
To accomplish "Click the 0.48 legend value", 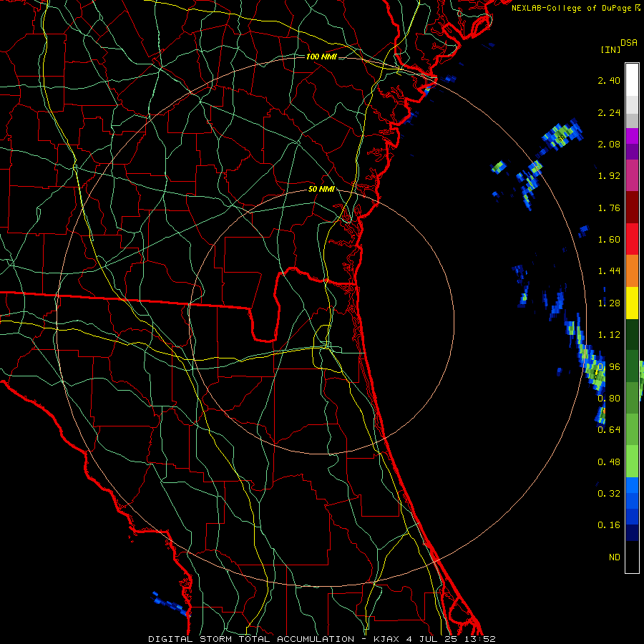I will tap(609, 462).
